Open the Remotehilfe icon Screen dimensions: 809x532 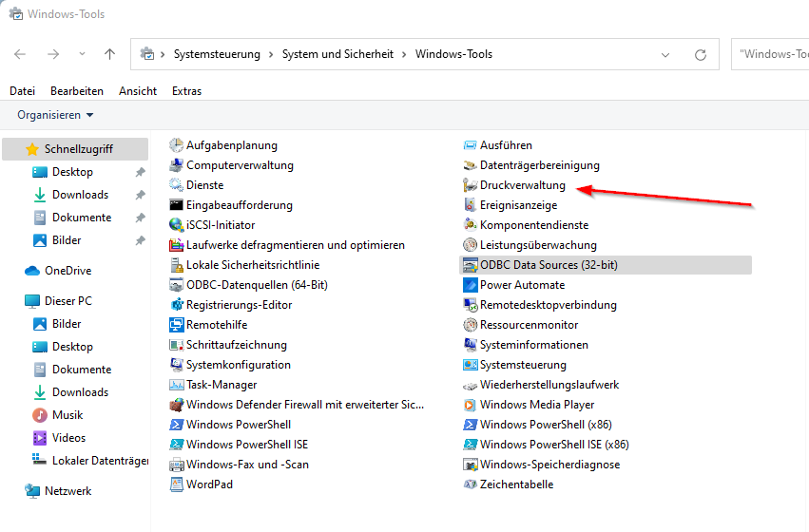[x=177, y=325]
